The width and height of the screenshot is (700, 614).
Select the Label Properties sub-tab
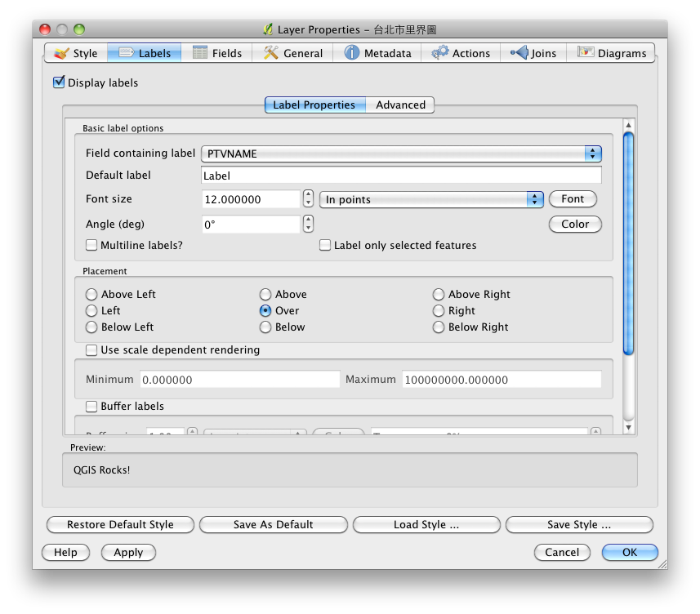tap(314, 105)
